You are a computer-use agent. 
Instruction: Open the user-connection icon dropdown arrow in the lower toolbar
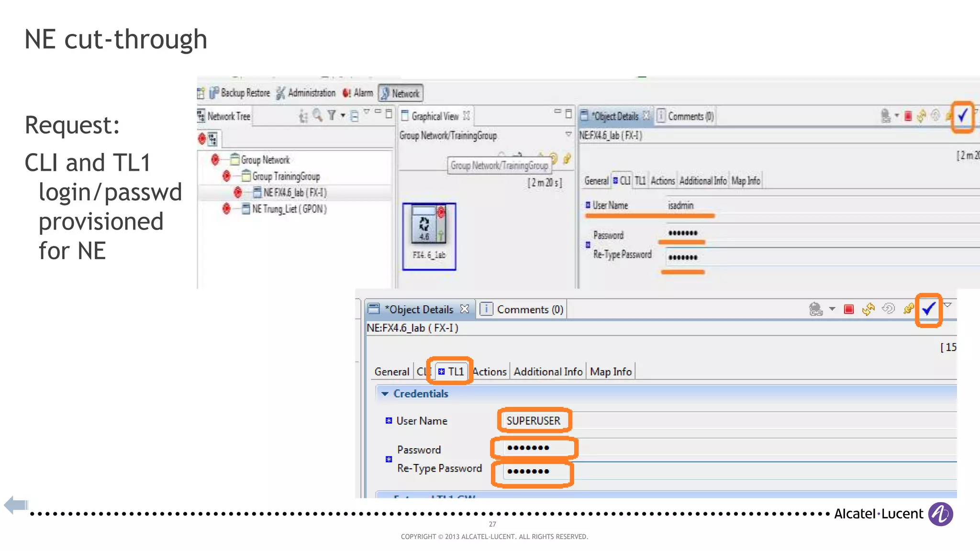(x=832, y=309)
